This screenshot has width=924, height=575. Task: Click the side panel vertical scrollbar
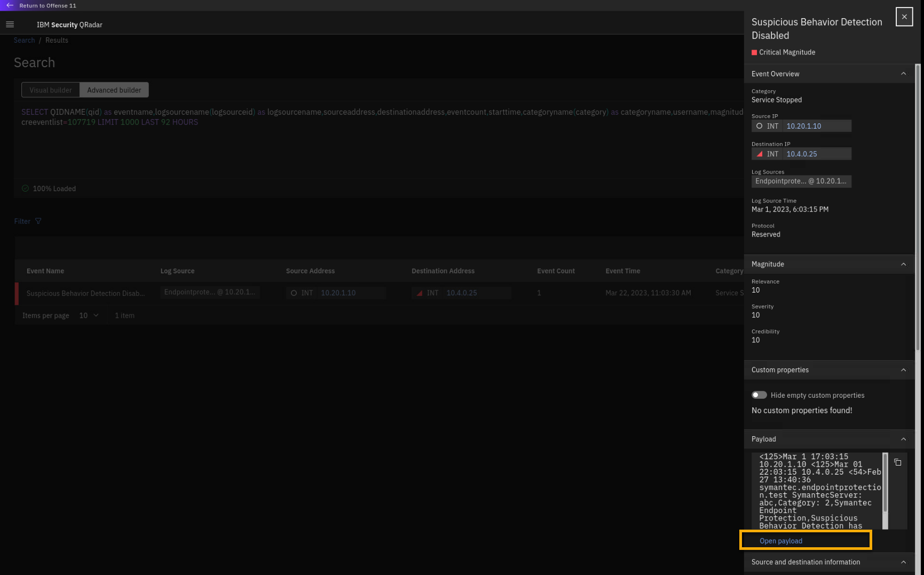tap(918, 208)
